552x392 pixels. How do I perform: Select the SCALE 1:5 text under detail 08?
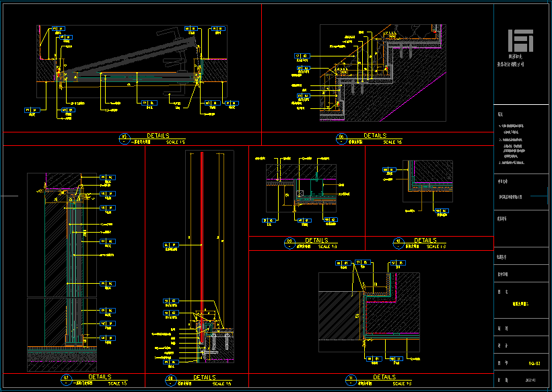pyautogui.click(x=222, y=384)
